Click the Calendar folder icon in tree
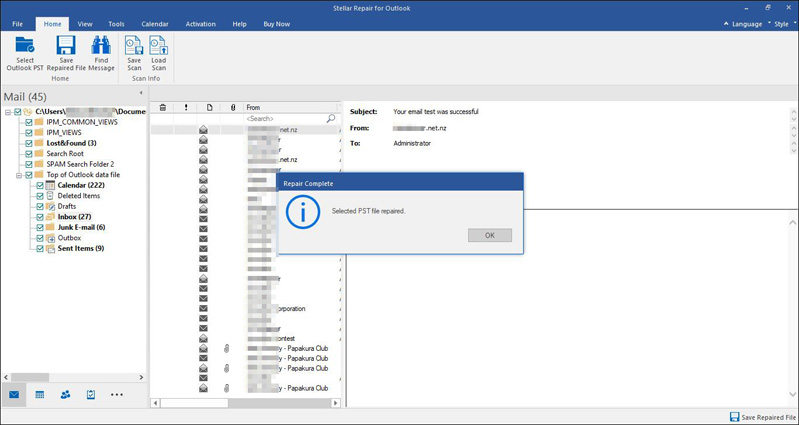The width and height of the screenshot is (799, 425). [50, 185]
